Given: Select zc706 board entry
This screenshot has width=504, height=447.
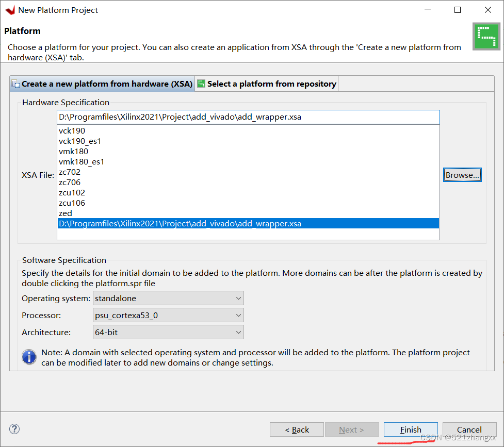Looking at the screenshot, I should point(248,182).
